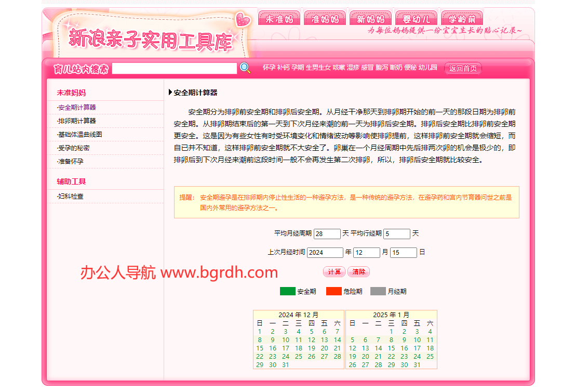Open the 生男生女 hot search link
This screenshot has width=588, height=391.
click(x=318, y=67)
